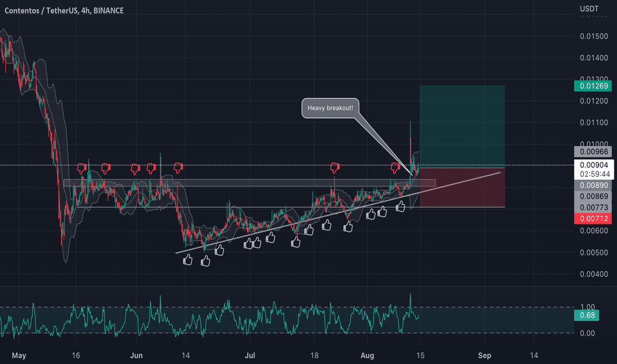Click the Jul label on time axis
This screenshot has height=364, width=617.
250,356
